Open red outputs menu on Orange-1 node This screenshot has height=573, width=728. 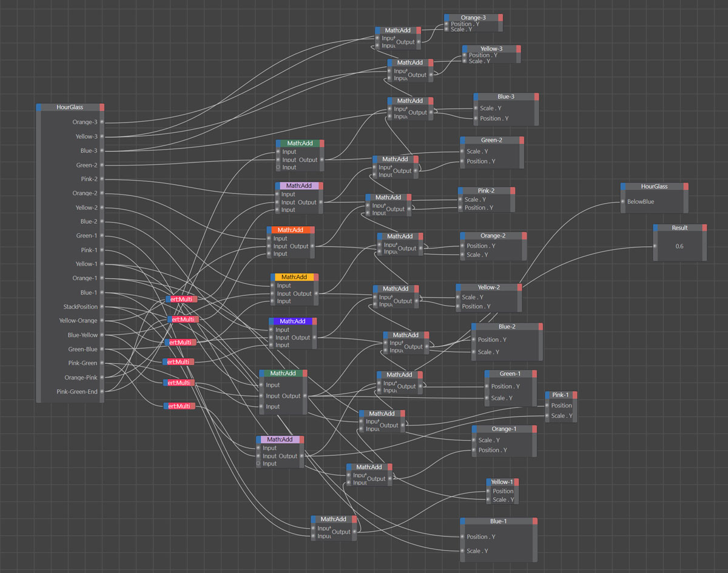pyautogui.click(x=534, y=429)
